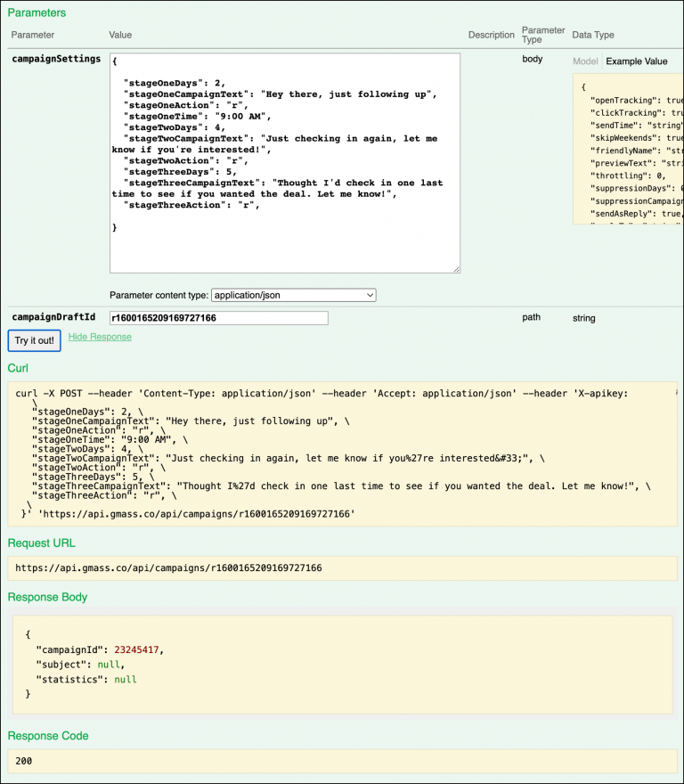This screenshot has height=784, width=684.
Task: Focus the campaignDraftId input field
Action: (219, 318)
